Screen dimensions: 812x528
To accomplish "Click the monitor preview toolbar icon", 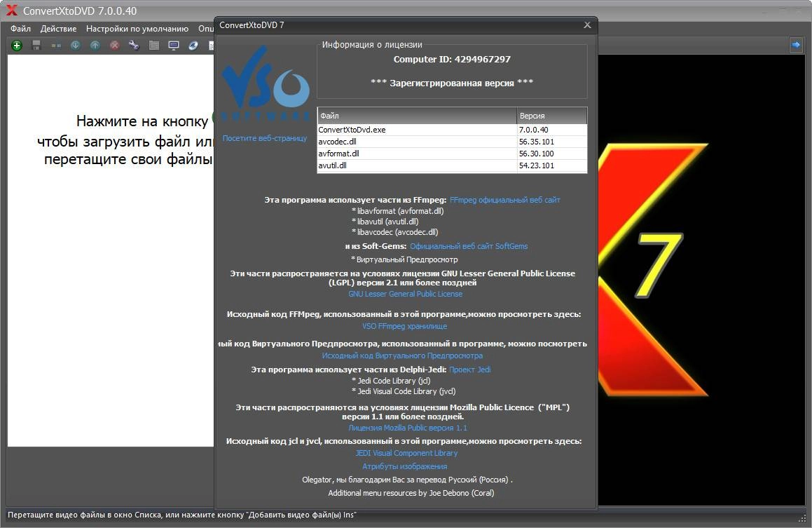I will coord(174,46).
